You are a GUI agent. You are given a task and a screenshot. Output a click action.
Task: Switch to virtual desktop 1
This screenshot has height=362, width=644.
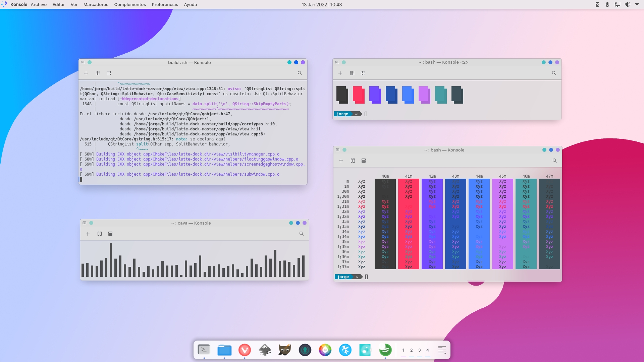pos(403,350)
